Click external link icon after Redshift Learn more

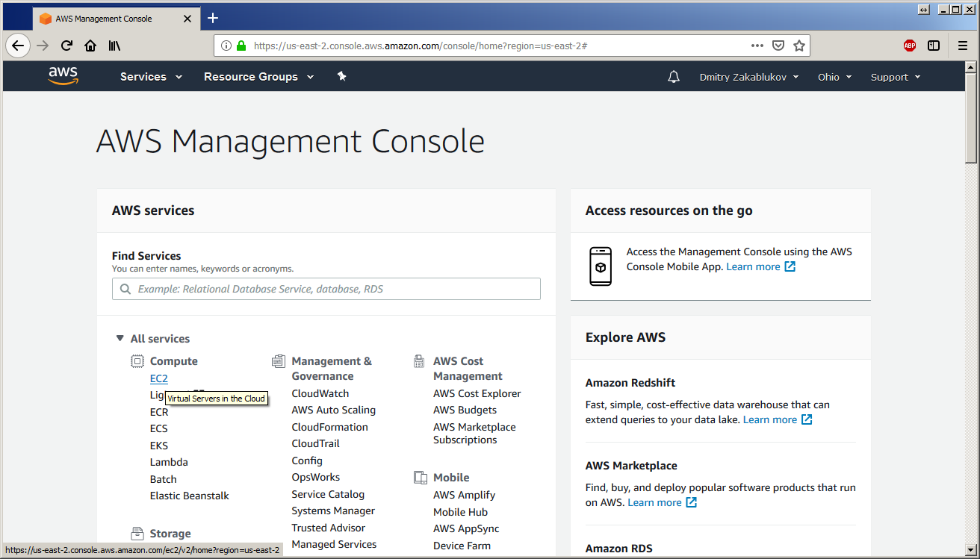click(x=807, y=419)
